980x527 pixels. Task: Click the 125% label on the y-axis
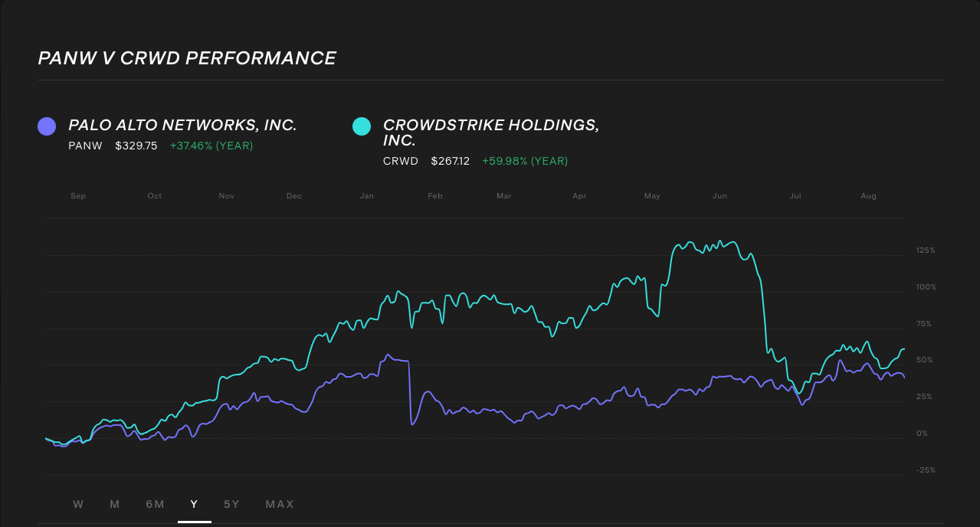924,250
